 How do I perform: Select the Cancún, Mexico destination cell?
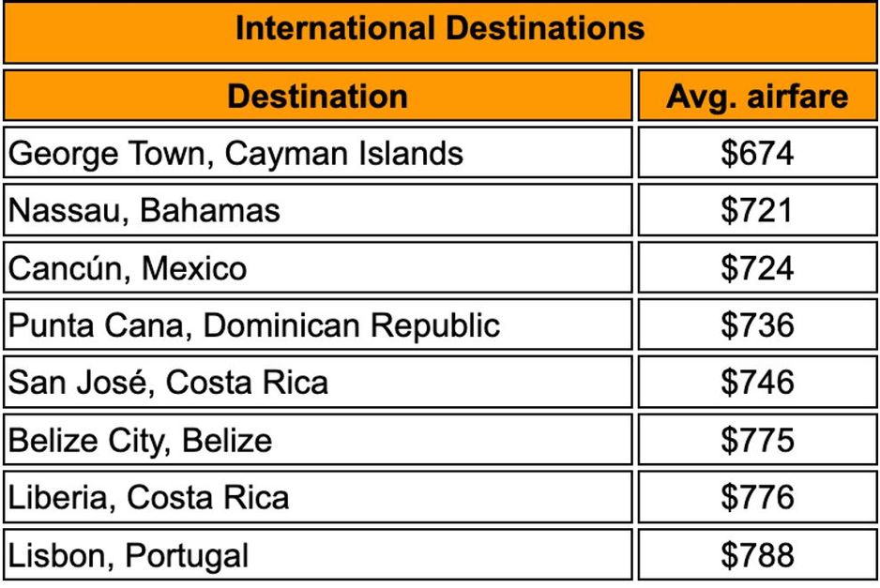[128, 268]
